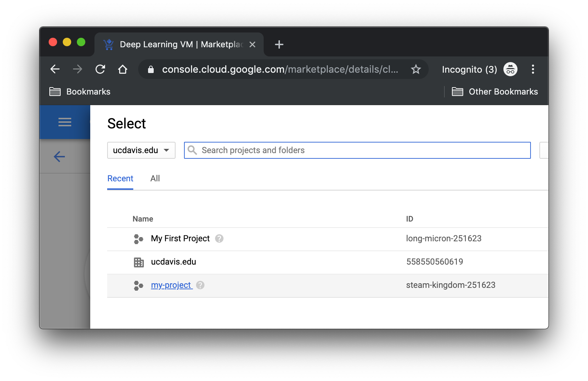Click the Name column header

click(143, 219)
